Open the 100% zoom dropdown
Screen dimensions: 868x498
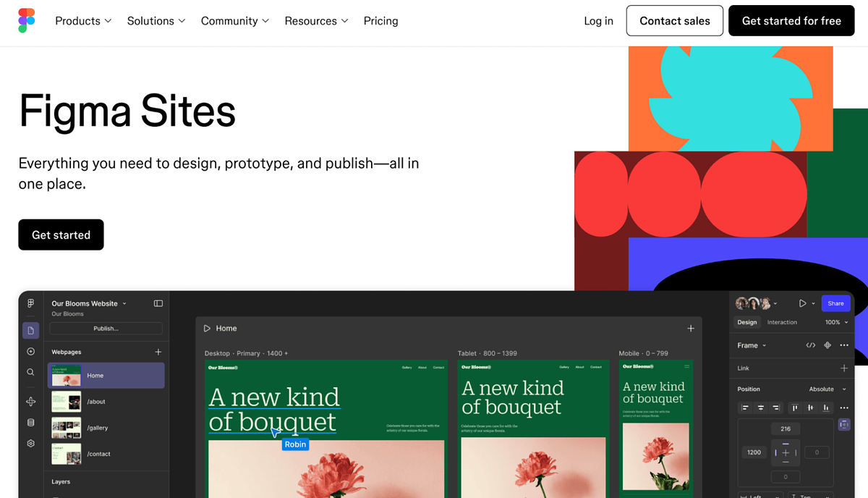click(x=836, y=322)
